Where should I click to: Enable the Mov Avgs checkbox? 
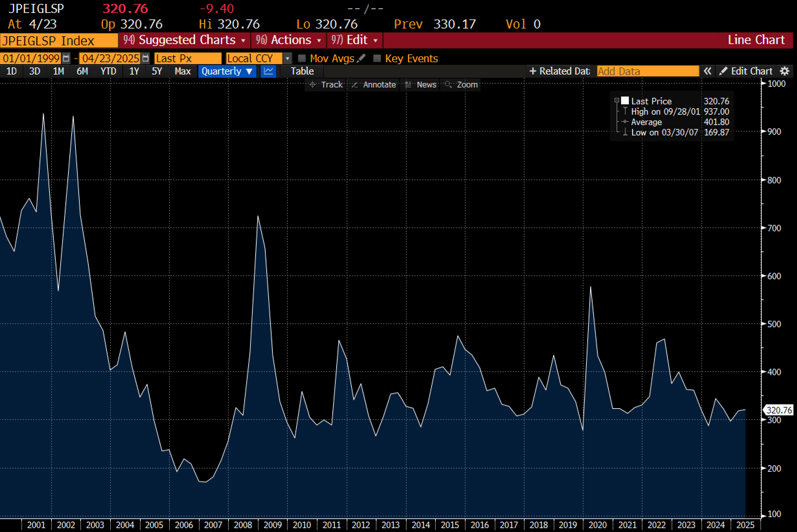pyautogui.click(x=302, y=58)
